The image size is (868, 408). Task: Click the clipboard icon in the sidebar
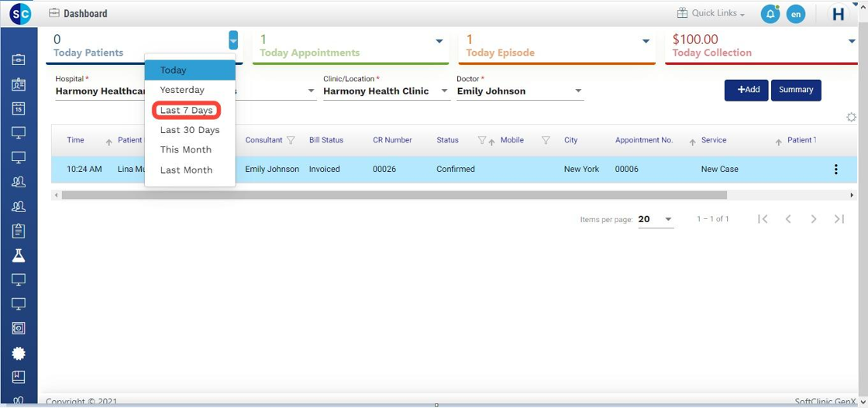[19, 231]
